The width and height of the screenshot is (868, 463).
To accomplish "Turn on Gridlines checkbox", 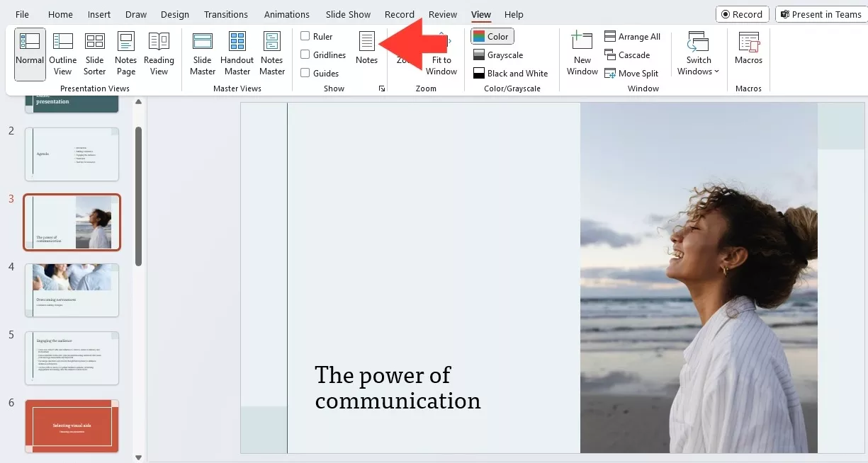I will (305, 55).
